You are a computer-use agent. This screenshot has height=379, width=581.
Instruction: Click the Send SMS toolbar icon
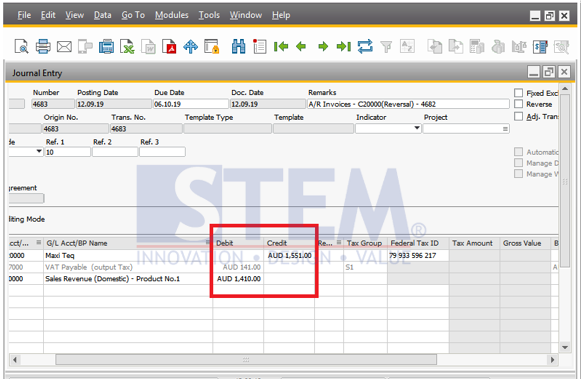(85, 47)
